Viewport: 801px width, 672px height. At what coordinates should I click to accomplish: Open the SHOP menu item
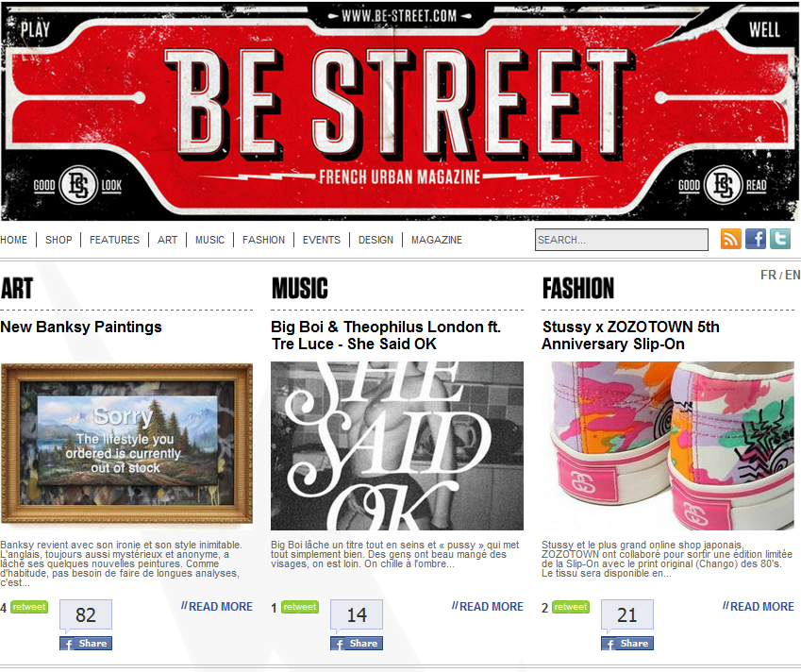58,240
